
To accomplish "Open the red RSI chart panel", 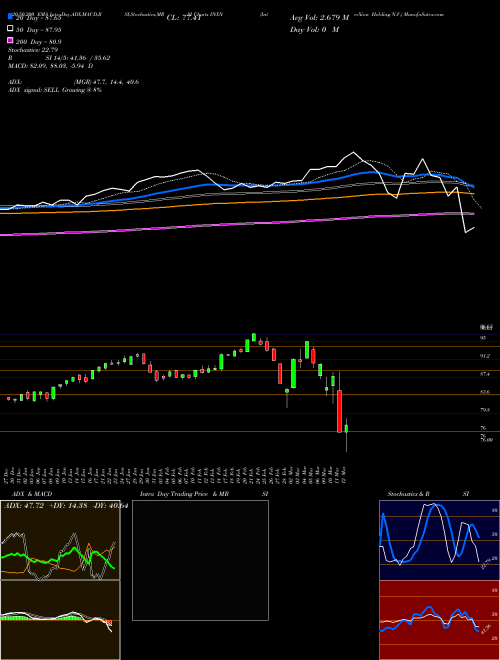I will click(439, 620).
